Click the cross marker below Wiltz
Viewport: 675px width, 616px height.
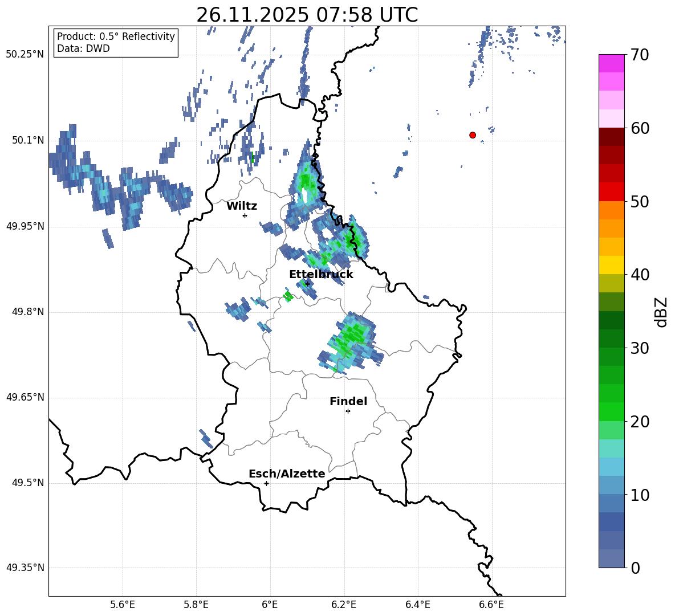click(x=245, y=215)
